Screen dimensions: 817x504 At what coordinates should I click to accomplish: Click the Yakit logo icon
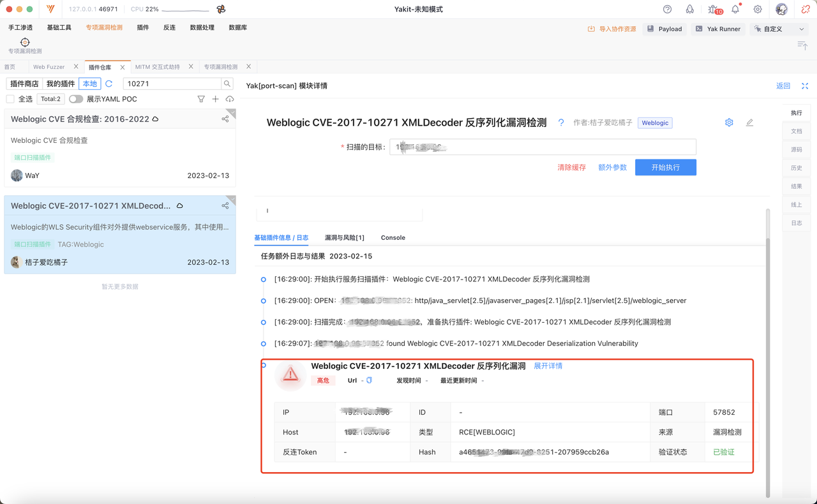pos(50,10)
